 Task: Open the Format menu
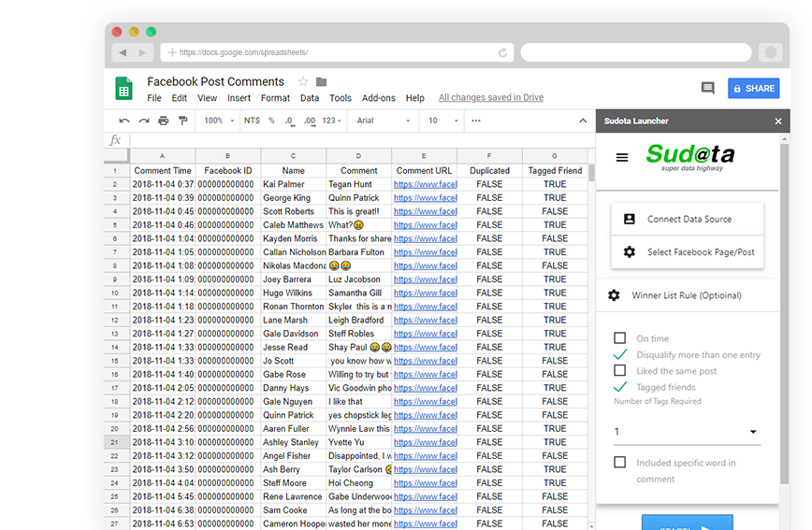tap(275, 98)
